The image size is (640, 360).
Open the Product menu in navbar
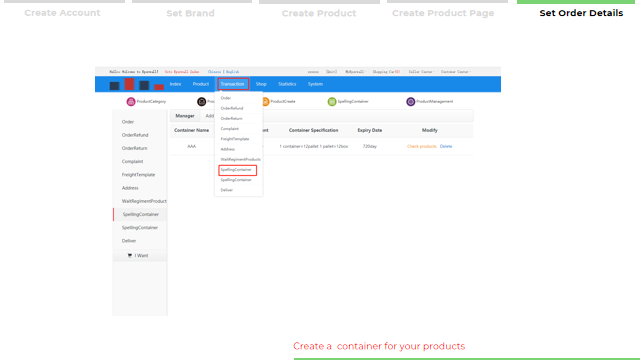tap(200, 84)
